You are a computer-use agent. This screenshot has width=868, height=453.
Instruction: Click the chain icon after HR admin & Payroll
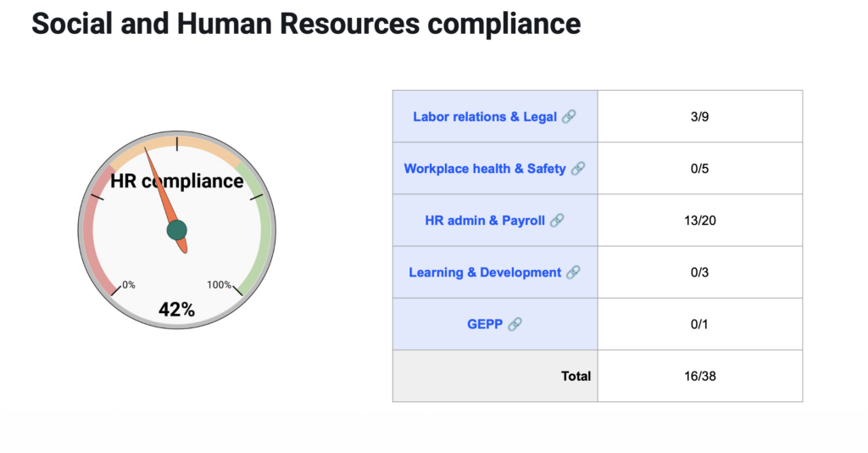coord(557,221)
